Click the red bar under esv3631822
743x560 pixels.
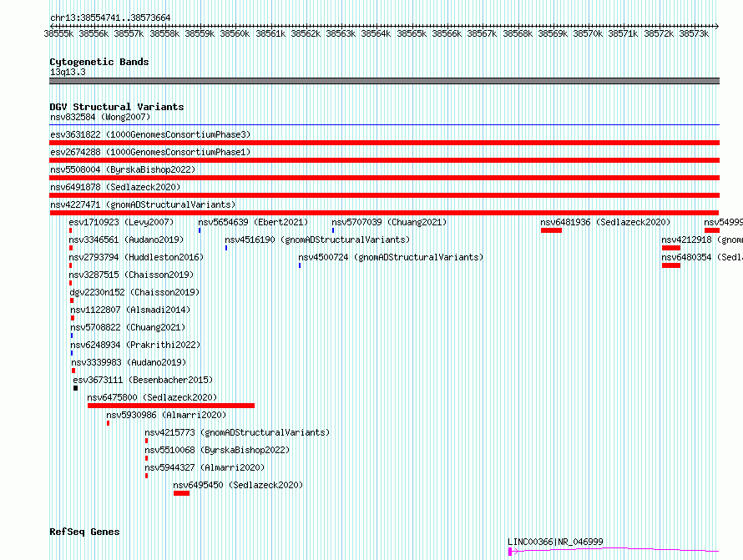click(384, 143)
